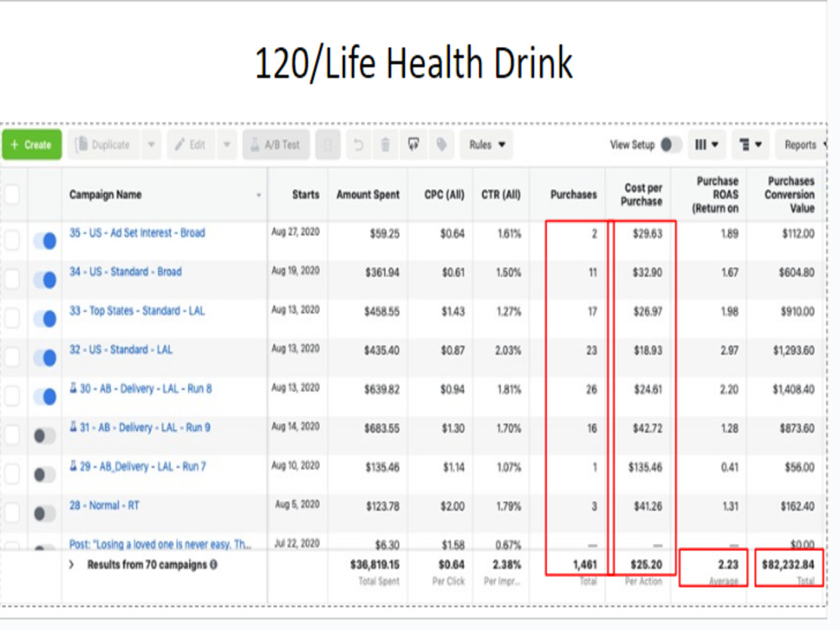Screen dimensions: 840x630
Task: Click the tag icon in the toolbar
Action: [440, 144]
